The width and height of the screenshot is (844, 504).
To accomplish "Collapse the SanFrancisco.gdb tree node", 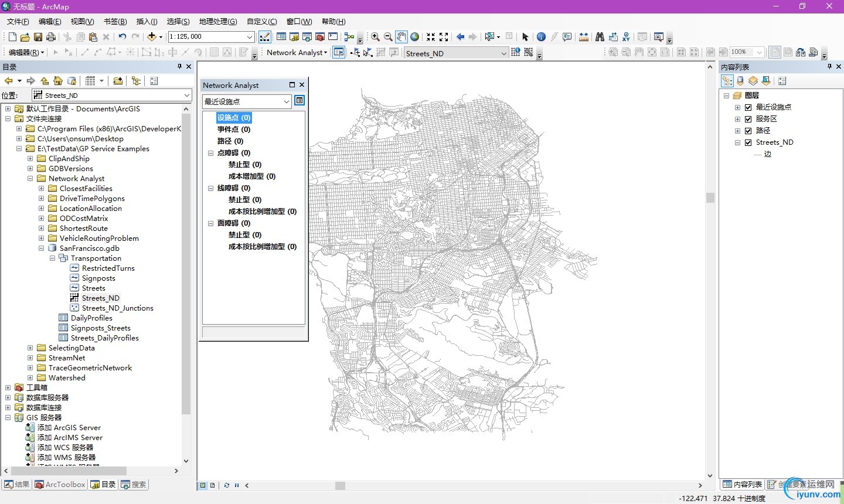I will coord(41,248).
